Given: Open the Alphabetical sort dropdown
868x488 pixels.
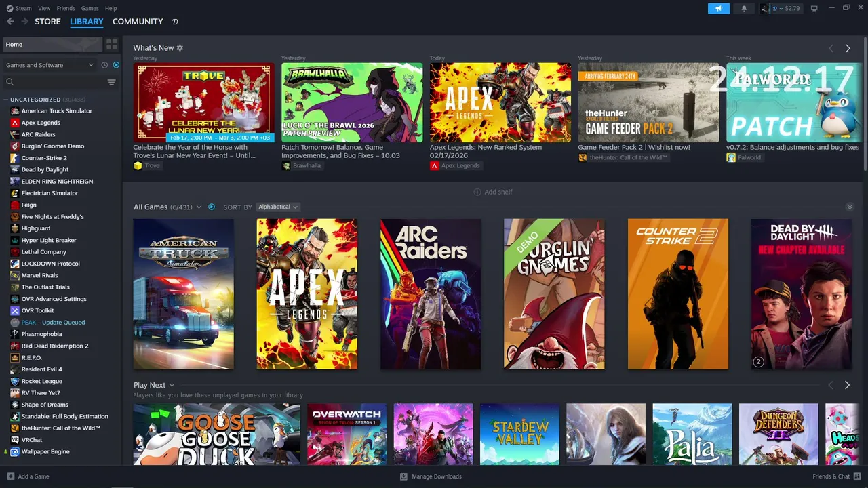Looking at the screenshot, I should pos(278,207).
